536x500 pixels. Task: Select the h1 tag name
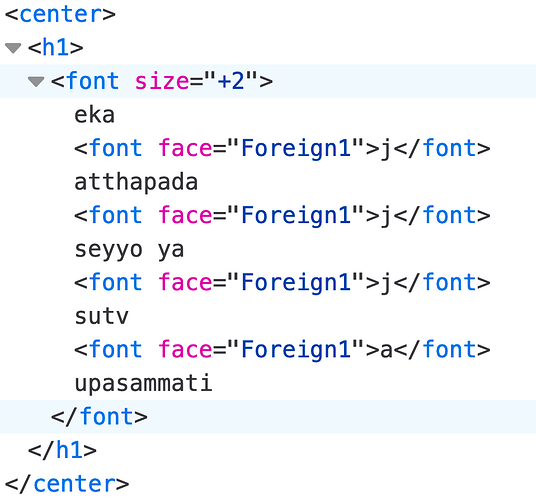(55, 48)
